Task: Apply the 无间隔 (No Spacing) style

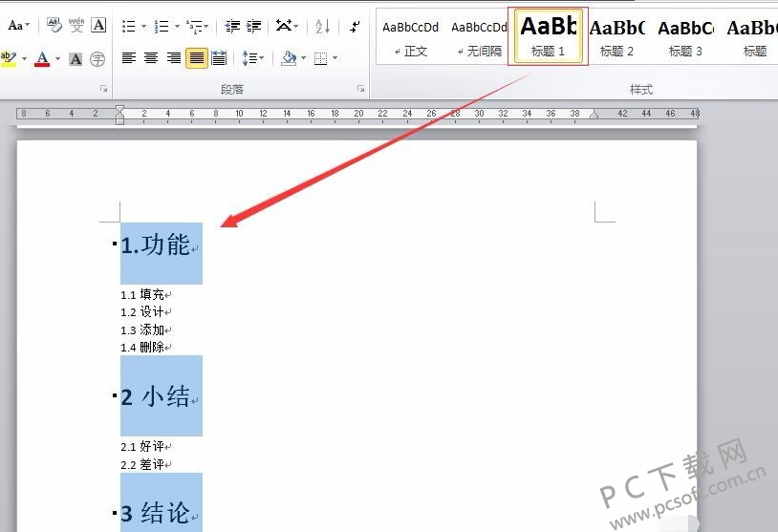Action: [x=479, y=37]
